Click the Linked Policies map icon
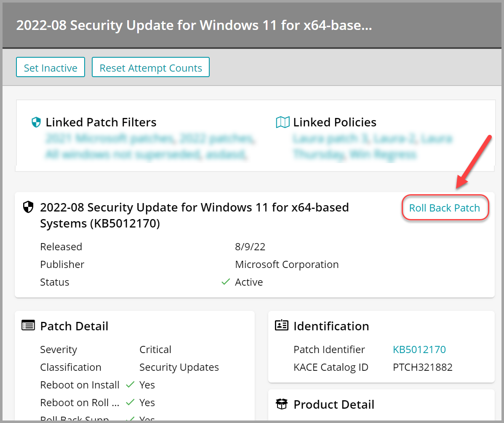 283,123
